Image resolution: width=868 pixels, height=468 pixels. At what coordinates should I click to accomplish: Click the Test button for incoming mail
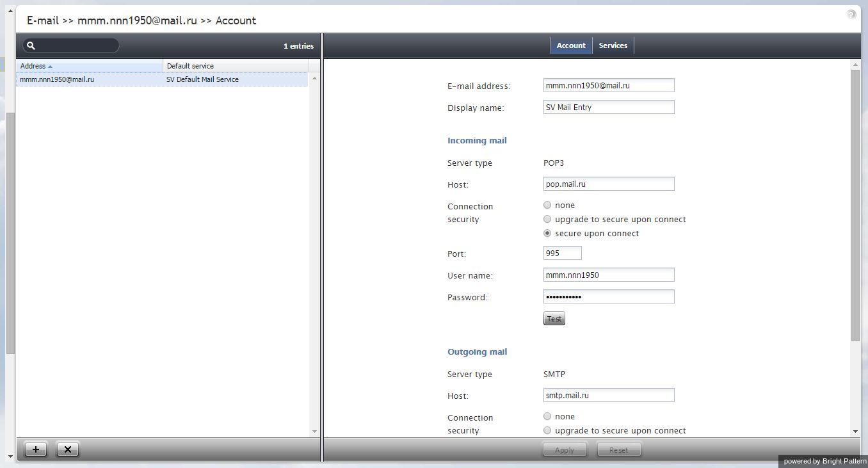pos(554,319)
